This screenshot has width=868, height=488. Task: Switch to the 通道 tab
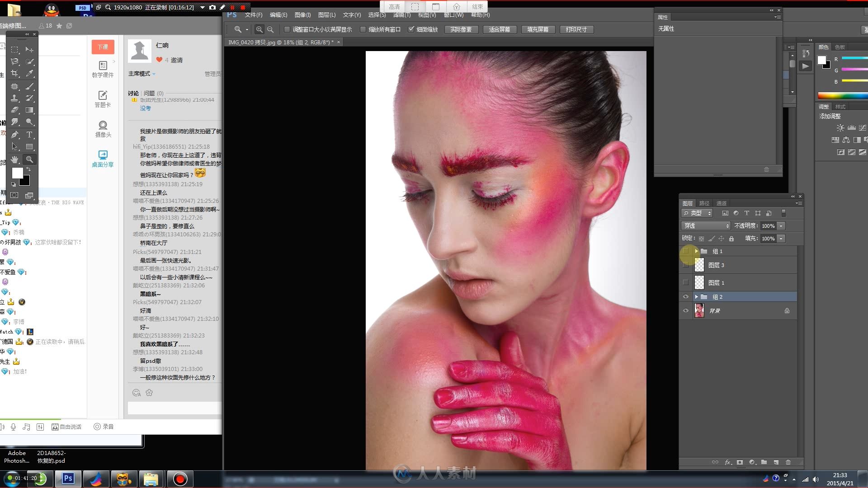pyautogui.click(x=722, y=203)
